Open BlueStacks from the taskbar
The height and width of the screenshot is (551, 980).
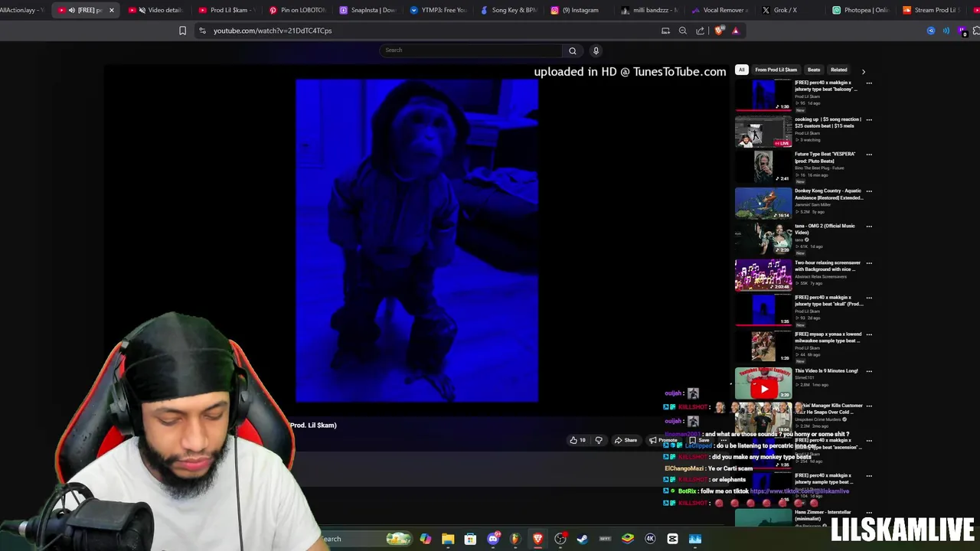(628, 539)
